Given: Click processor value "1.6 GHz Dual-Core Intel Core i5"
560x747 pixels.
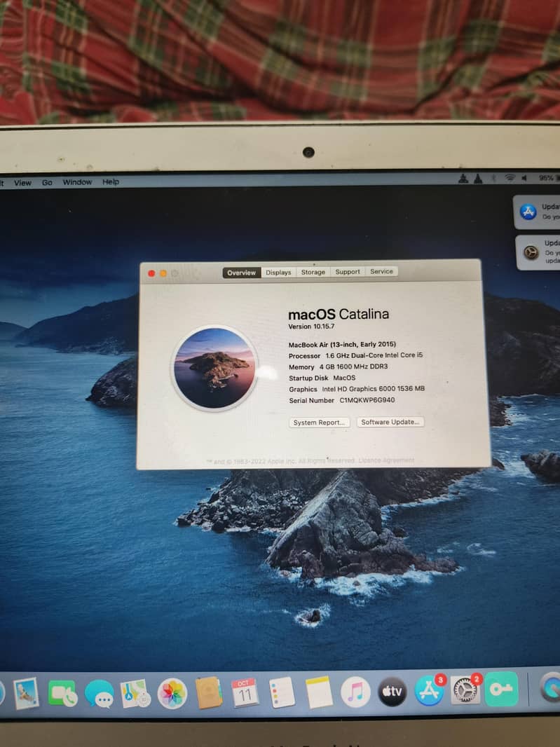Looking at the screenshot, I should coord(374,355).
